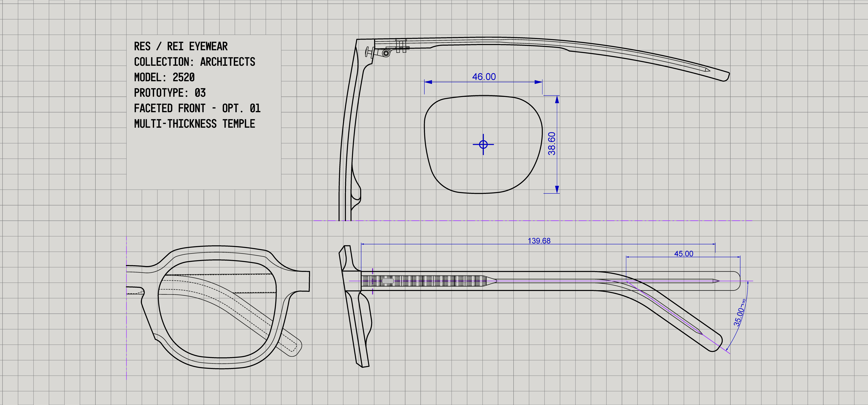The height and width of the screenshot is (405, 868).
Task: Select the 'COLLECTION: ARCHITECTS' text line
Action: coord(194,62)
